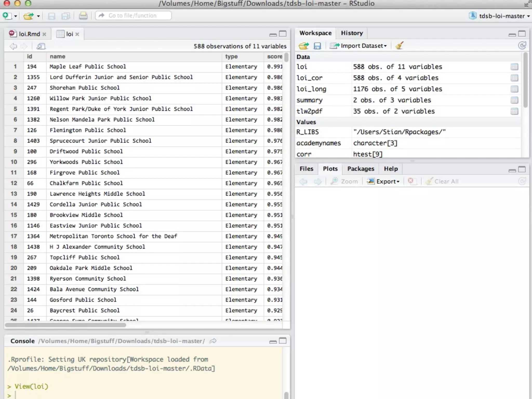Click the console directory arrow icon
Screen dimensions: 532x399
pos(213,341)
